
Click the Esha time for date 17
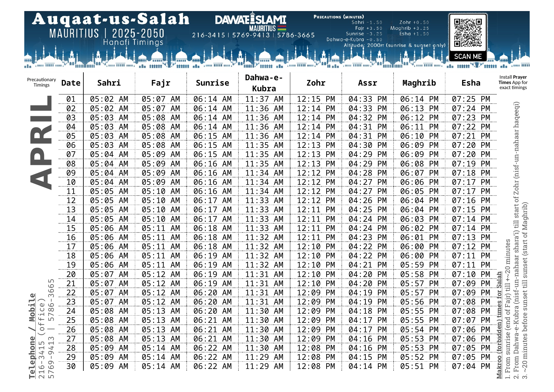point(471,247)
